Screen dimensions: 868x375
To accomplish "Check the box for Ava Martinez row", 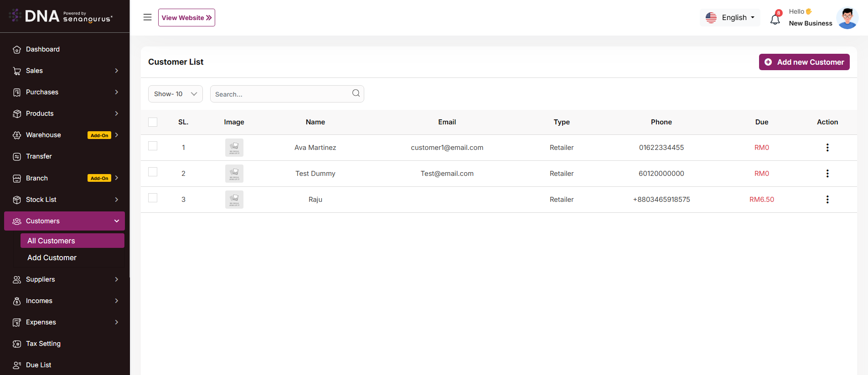I will pos(153,146).
